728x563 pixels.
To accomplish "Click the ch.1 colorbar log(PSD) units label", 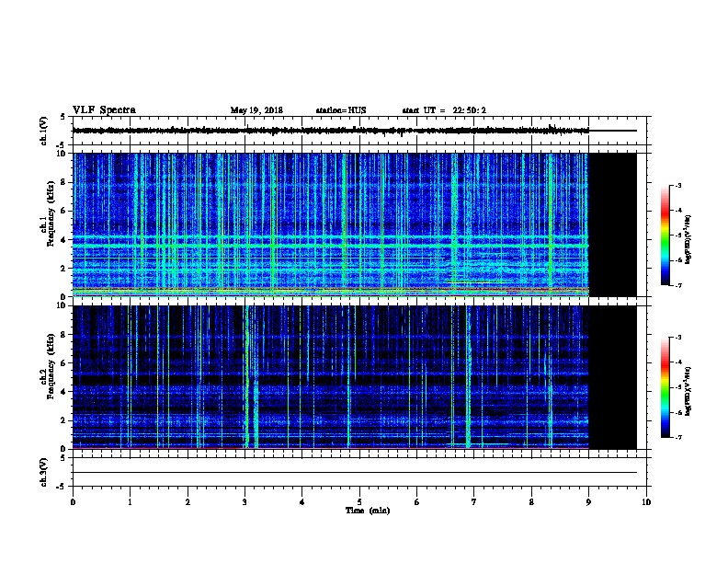I will (x=688, y=239).
